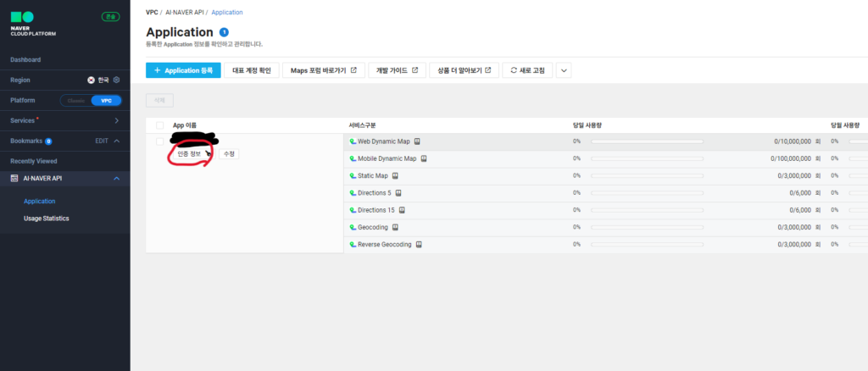Go to Application in sidebar submenu
Image resolution: width=868 pixels, height=371 pixels.
click(39, 202)
